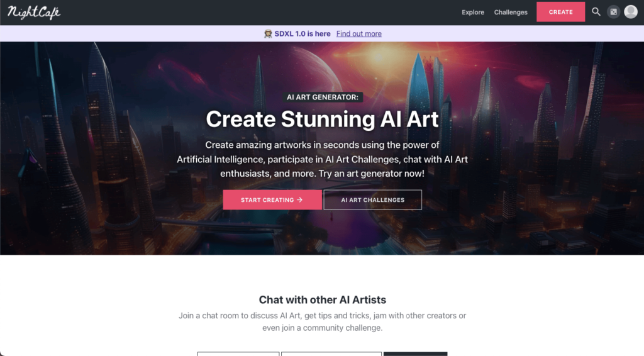Click the pink CREATE button

point(560,12)
